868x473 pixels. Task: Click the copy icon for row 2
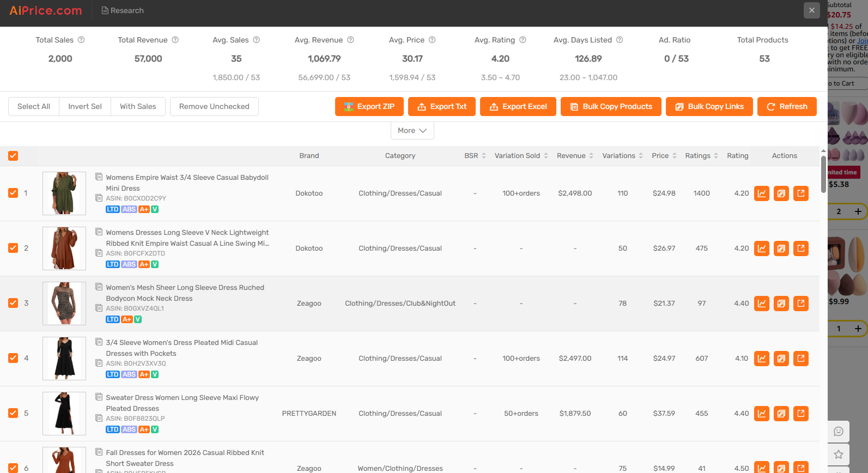781,248
